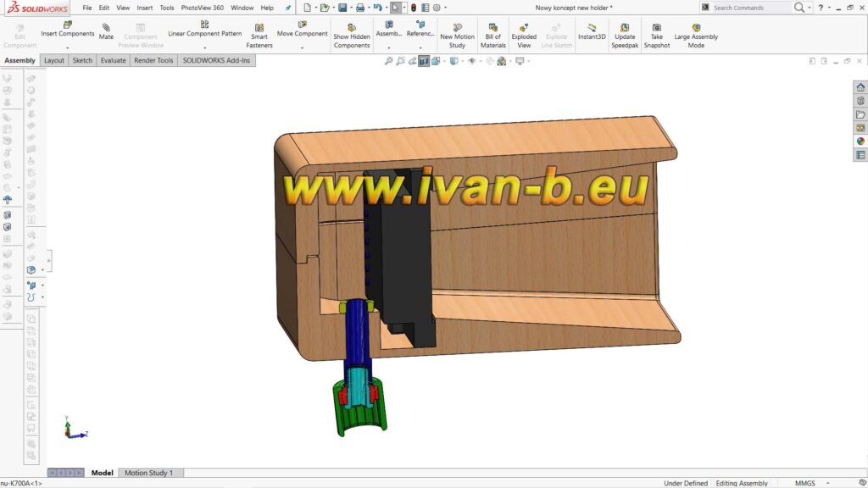This screenshot has width=868, height=488.
Task: Click the Editing Assembly status text
Action: [x=741, y=483]
